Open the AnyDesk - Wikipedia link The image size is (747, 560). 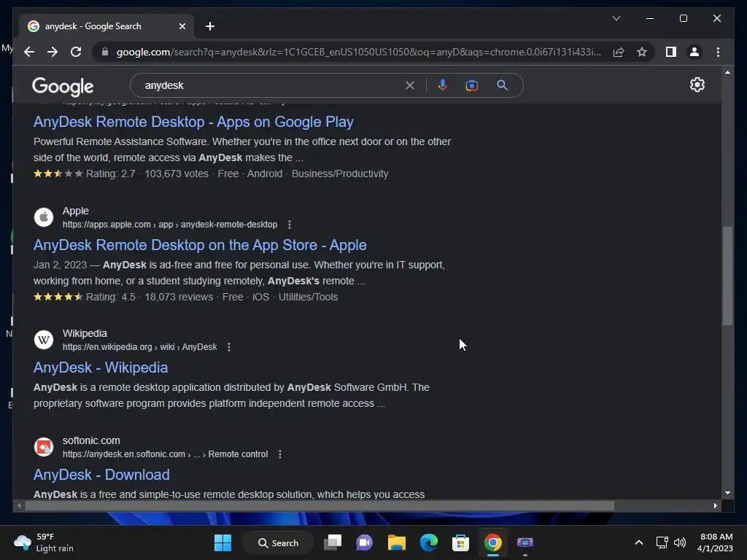(101, 367)
